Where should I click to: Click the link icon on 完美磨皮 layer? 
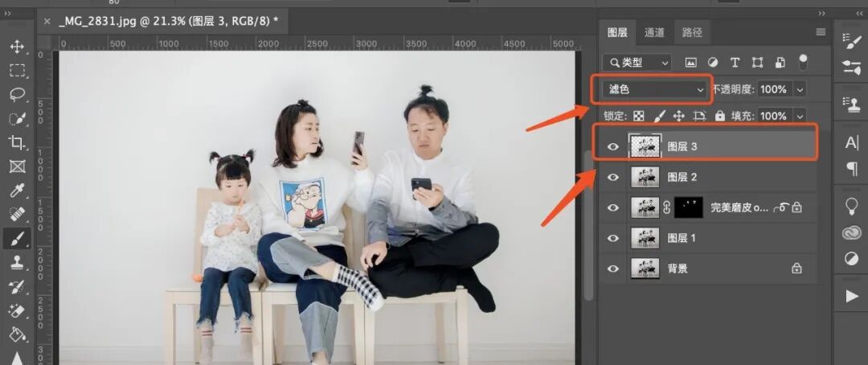pyautogui.click(x=666, y=207)
